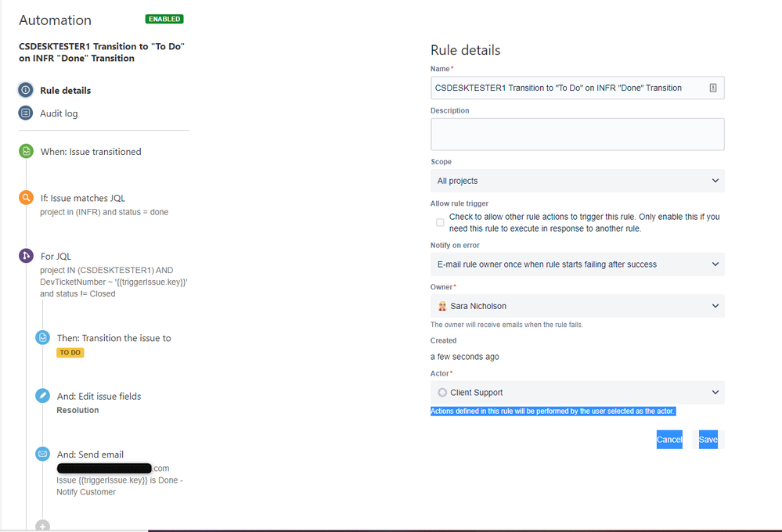Click the Transition the issue action icon
This screenshot has height=532, width=782.
[43, 337]
